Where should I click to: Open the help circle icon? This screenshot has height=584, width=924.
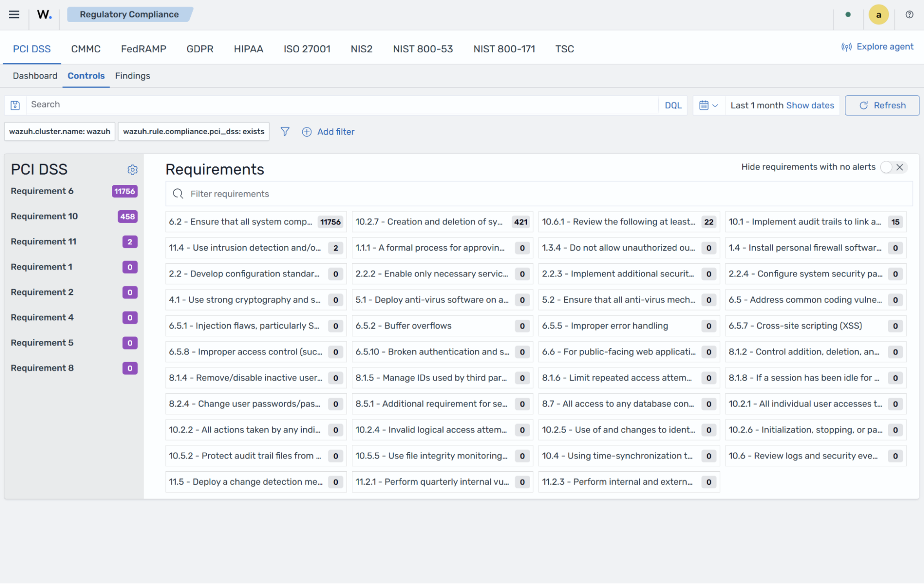click(909, 14)
